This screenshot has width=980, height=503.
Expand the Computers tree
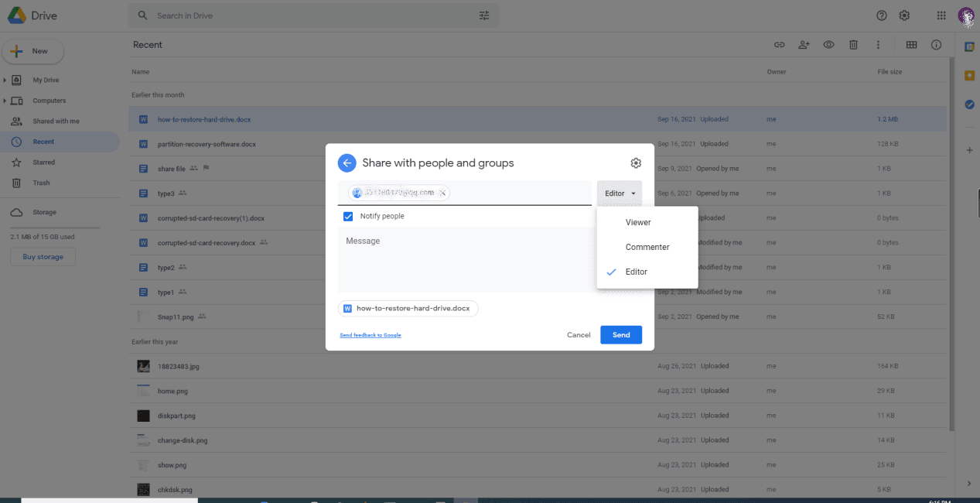click(5, 101)
